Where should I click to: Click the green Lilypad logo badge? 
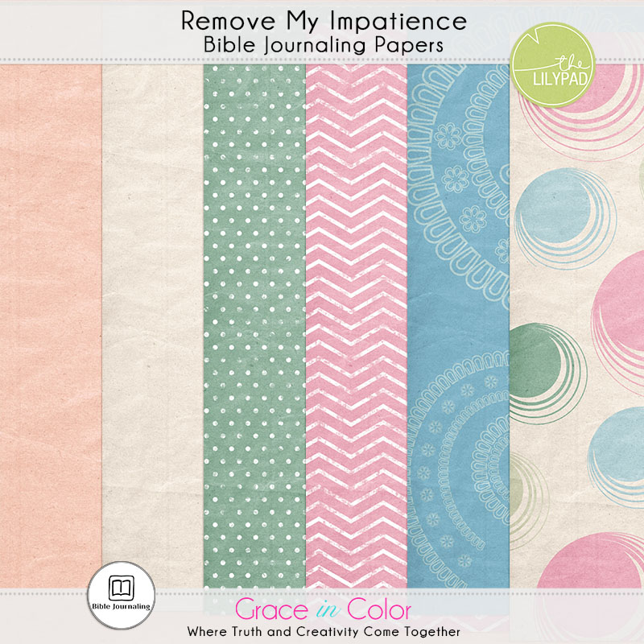tap(552, 65)
